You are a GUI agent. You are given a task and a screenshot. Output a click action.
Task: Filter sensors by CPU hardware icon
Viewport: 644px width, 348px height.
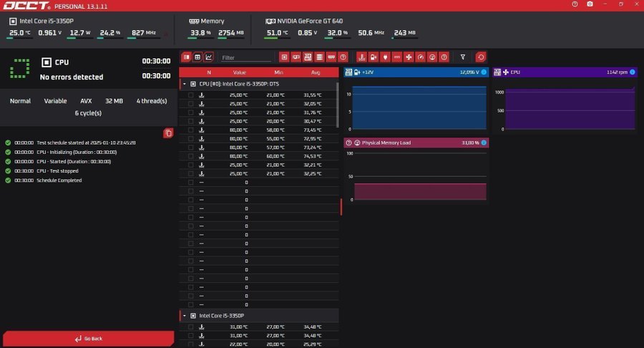tap(284, 57)
